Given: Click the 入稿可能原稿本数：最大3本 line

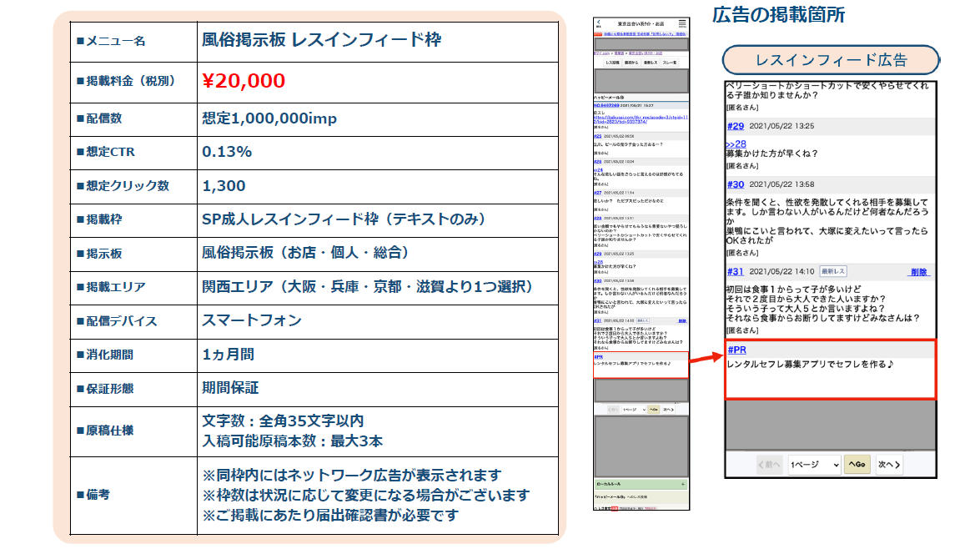Looking at the screenshot, I should pos(292,441).
